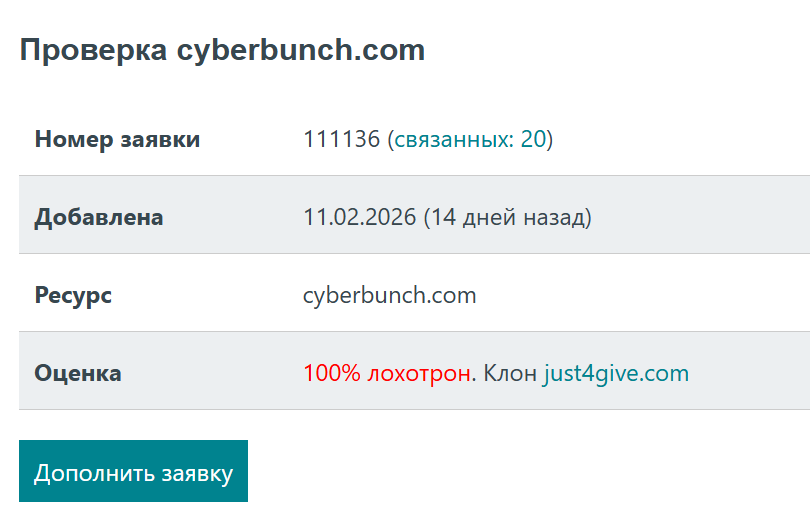Image resolution: width=810 pixels, height=512 pixels.
Task: Click the "Оценка" row label
Action: (x=78, y=374)
